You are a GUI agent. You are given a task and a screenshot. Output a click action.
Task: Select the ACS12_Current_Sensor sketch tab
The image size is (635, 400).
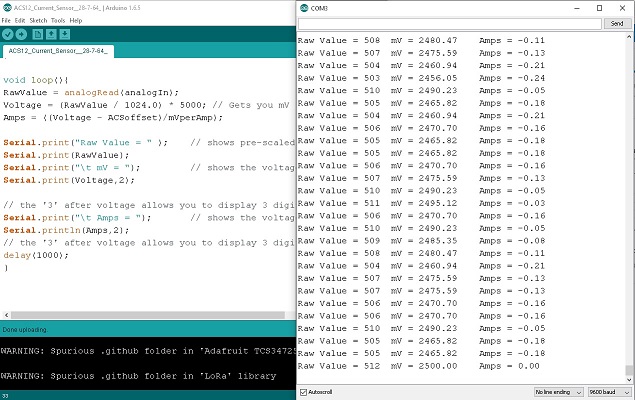[58, 51]
